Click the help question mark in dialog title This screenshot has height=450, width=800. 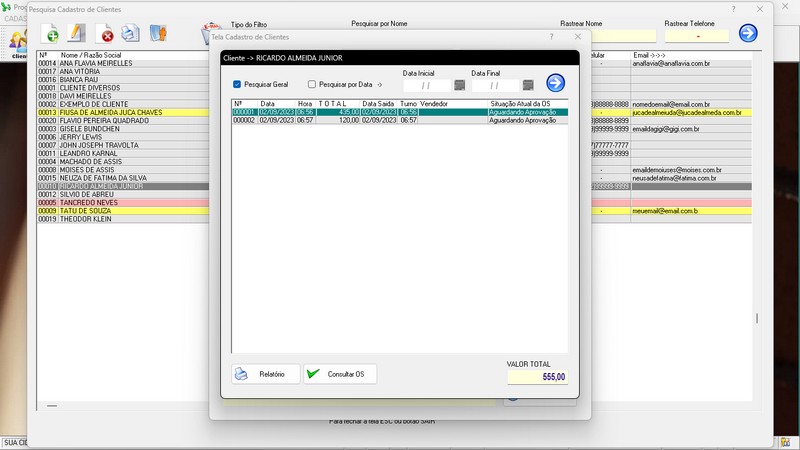(551, 36)
